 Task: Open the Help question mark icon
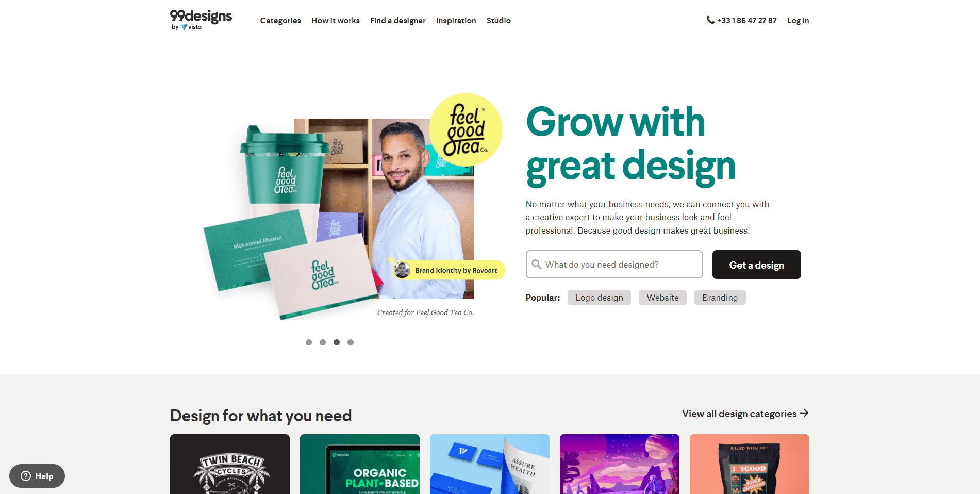[26, 476]
